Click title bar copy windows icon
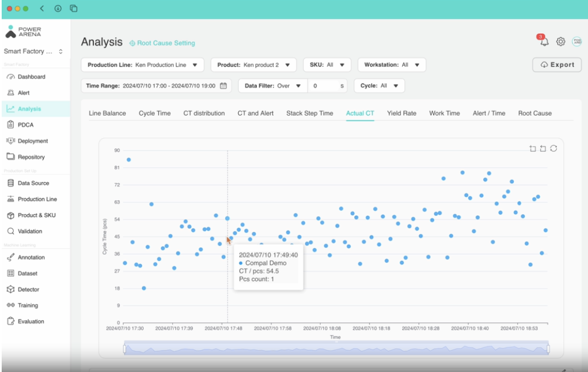This screenshot has width=588, height=372. 73,8
